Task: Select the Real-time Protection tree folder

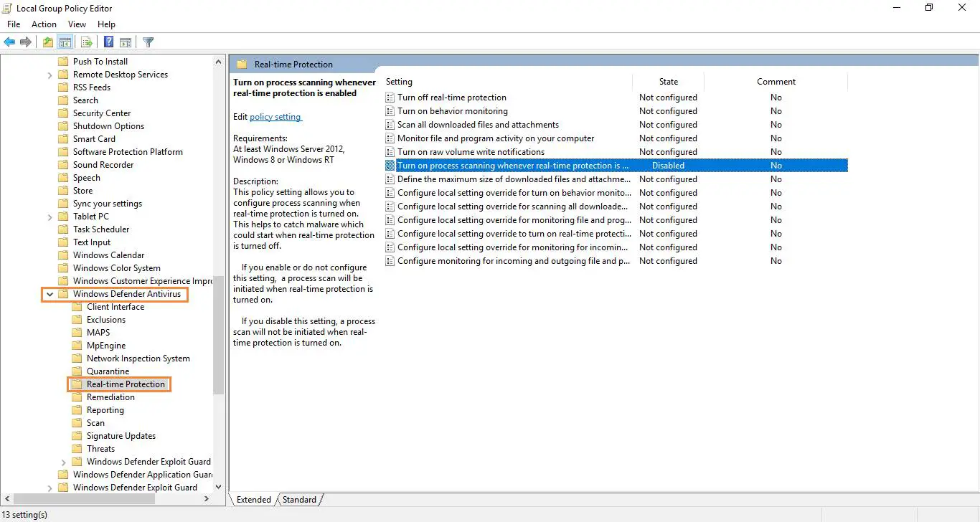Action: pyautogui.click(x=126, y=384)
